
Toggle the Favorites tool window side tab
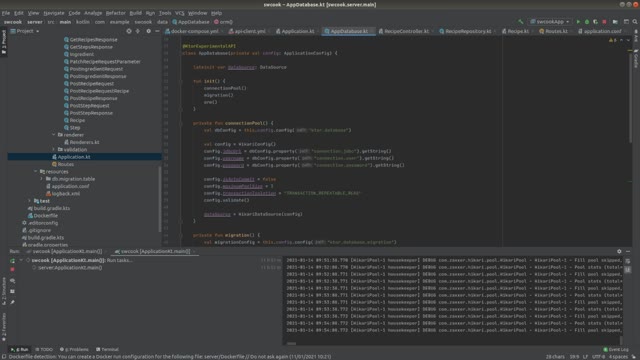tap(4, 327)
